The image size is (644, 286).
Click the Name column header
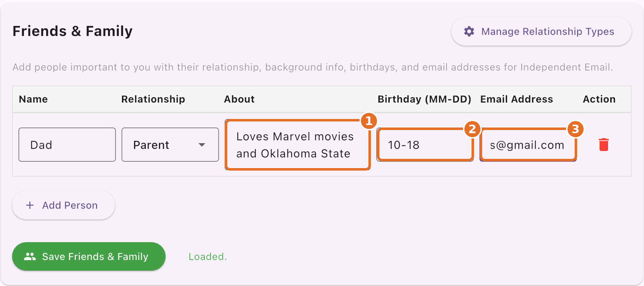[x=33, y=99]
